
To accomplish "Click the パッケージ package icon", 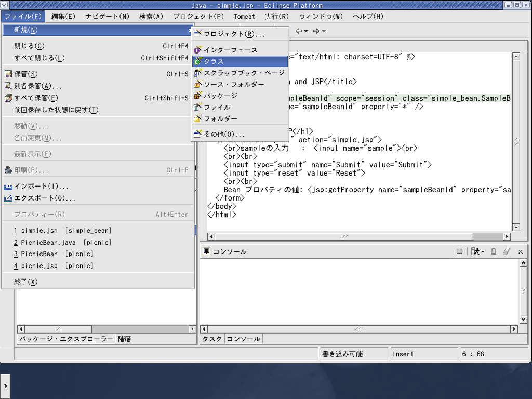I will coord(197,96).
